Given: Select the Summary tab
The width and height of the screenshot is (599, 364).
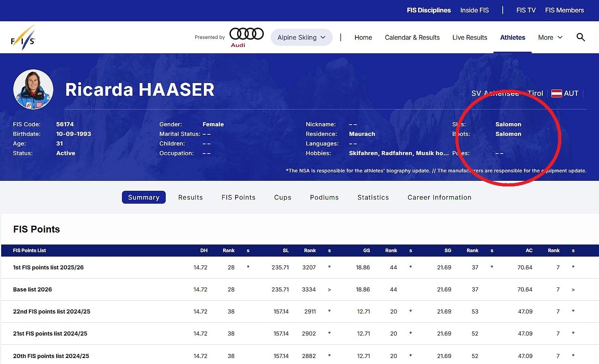Looking at the screenshot, I should click(144, 197).
